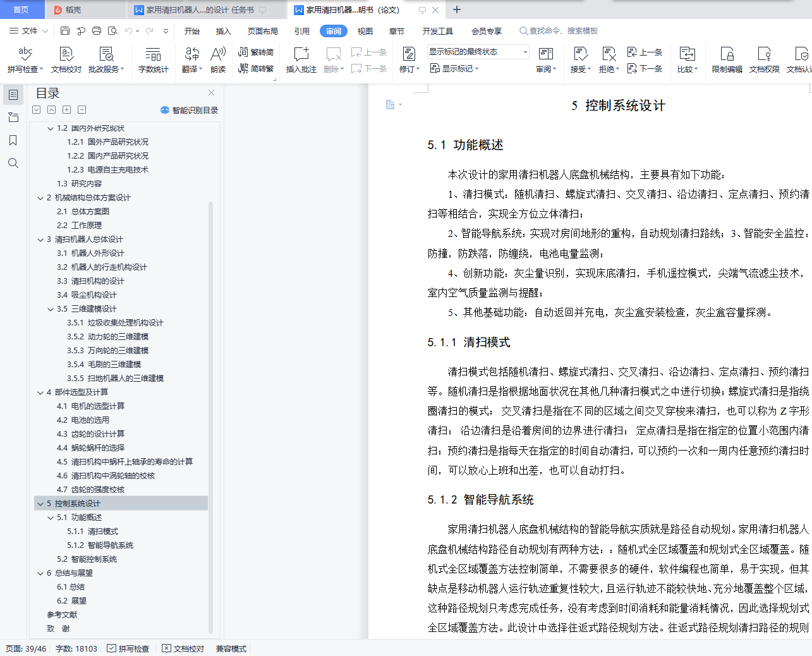The image size is (812, 656).
Task: Start 朗读 read-aloud tool
Action: pyautogui.click(x=218, y=60)
